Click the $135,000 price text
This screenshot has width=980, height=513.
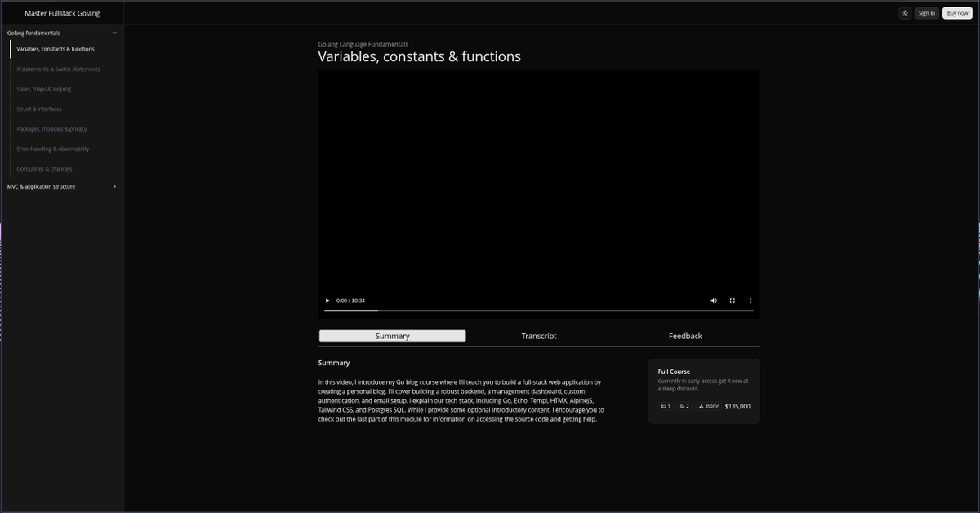[737, 406]
